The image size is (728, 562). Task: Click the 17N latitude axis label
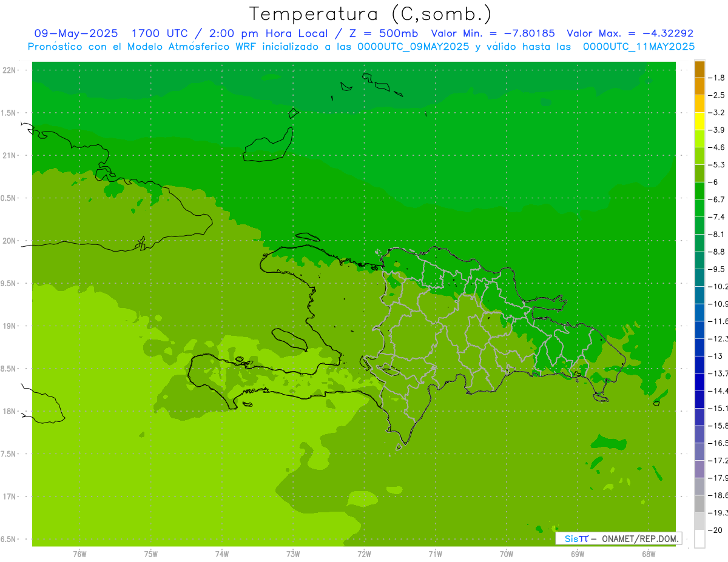click(x=10, y=497)
